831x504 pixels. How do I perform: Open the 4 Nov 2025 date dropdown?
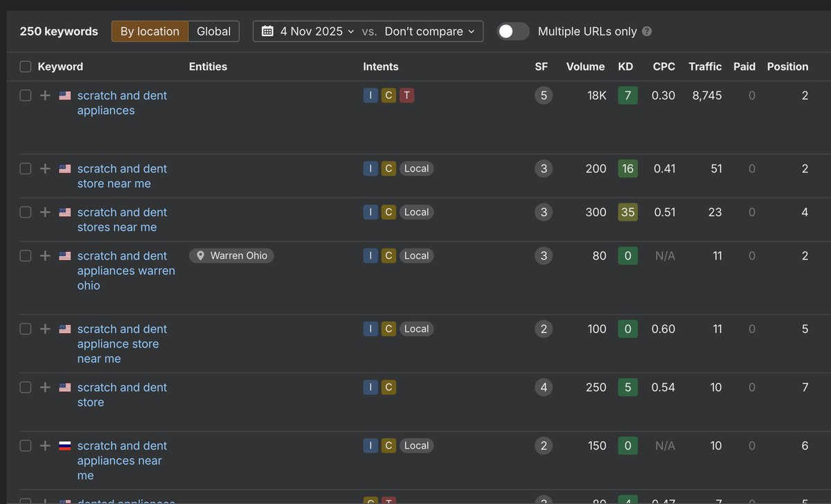308,31
